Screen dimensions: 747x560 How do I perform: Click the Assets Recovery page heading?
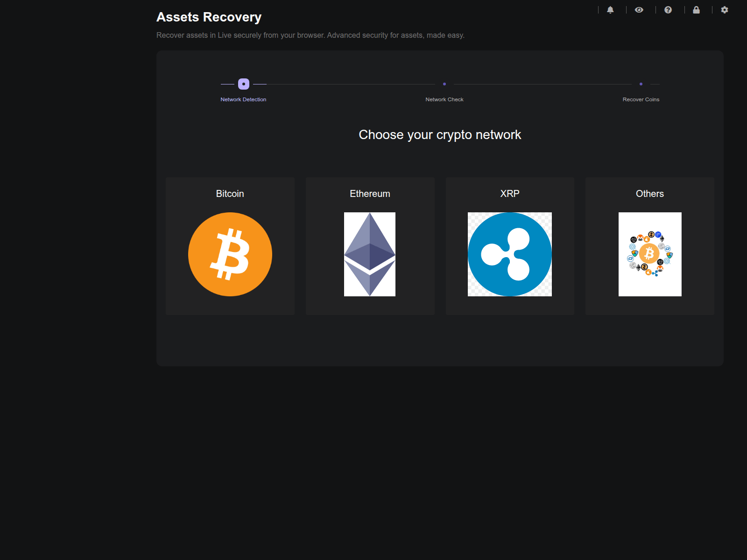coord(209,17)
